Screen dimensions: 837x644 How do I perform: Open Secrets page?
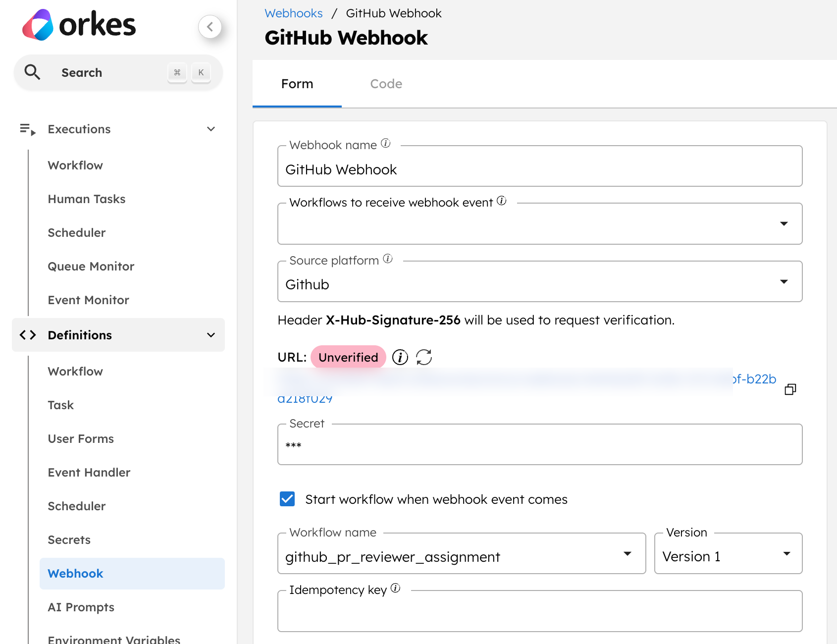coord(69,540)
